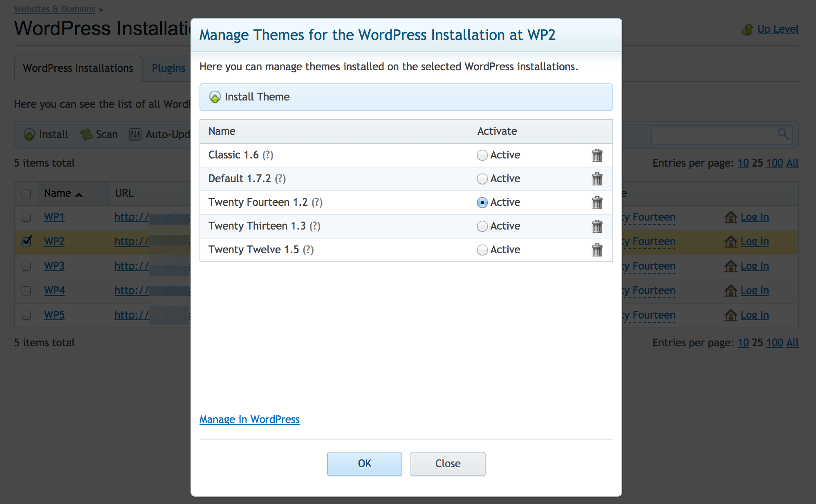The width and height of the screenshot is (816, 504).
Task: Click the Up Level arrow icon
Action: click(x=748, y=29)
